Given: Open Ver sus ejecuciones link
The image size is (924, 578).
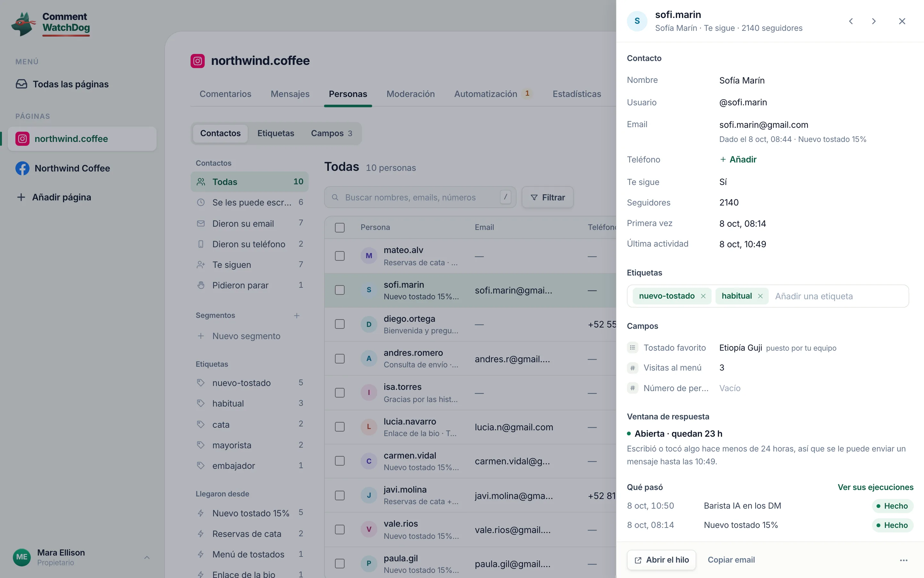Looking at the screenshot, I should tap(876, 487).
